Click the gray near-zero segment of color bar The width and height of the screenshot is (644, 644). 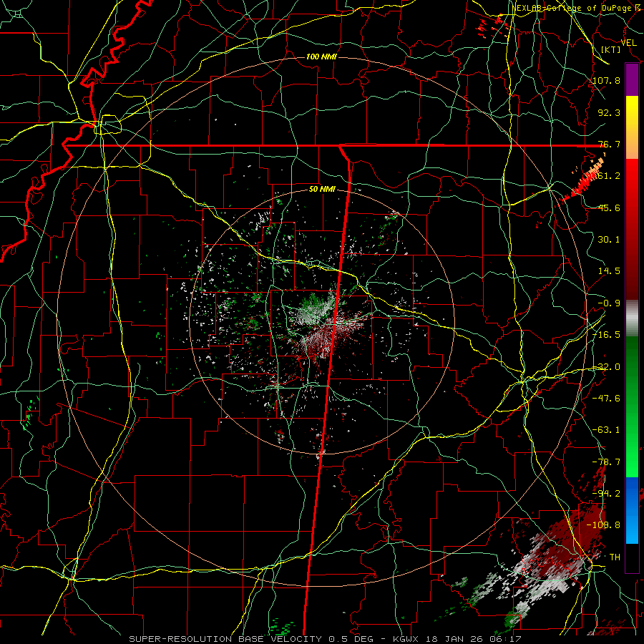coord(632,318)
